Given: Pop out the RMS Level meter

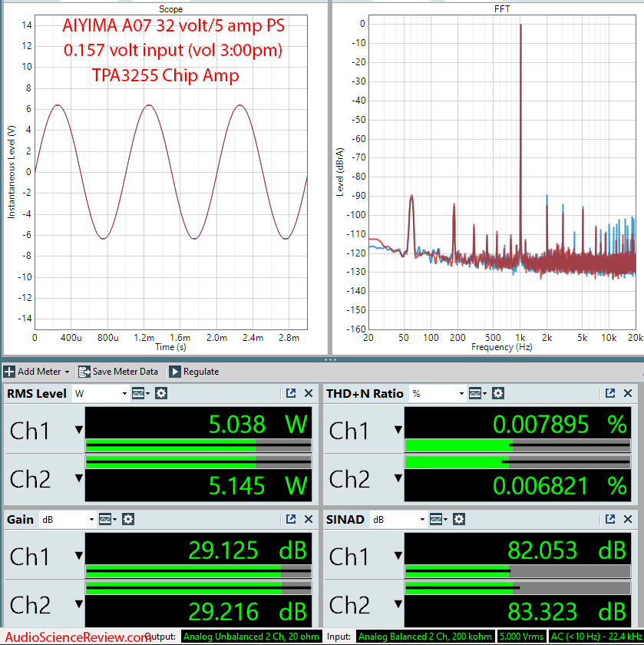Looking at the screenshot, I should 291,393.
